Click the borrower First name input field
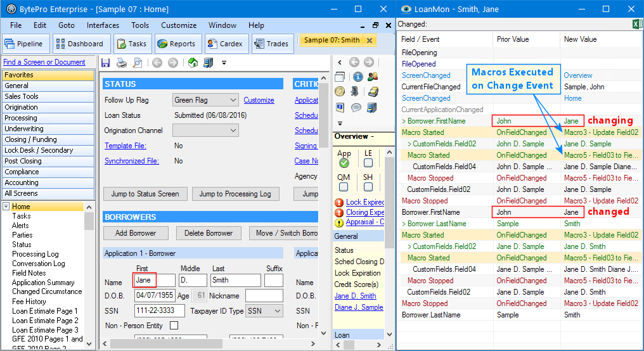Image resolution: width=644 pixels, height=351 pixels. point(155,281)
